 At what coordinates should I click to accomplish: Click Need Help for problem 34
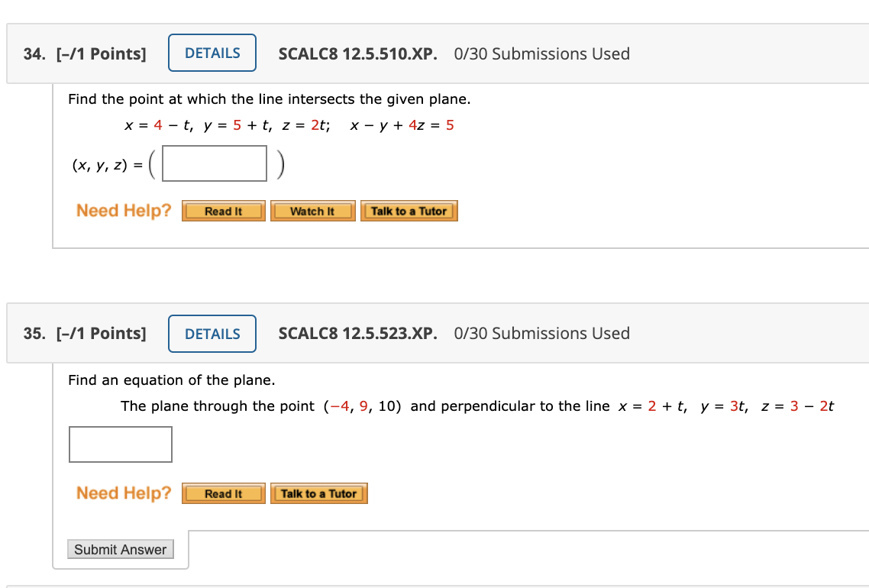(123, 211)
